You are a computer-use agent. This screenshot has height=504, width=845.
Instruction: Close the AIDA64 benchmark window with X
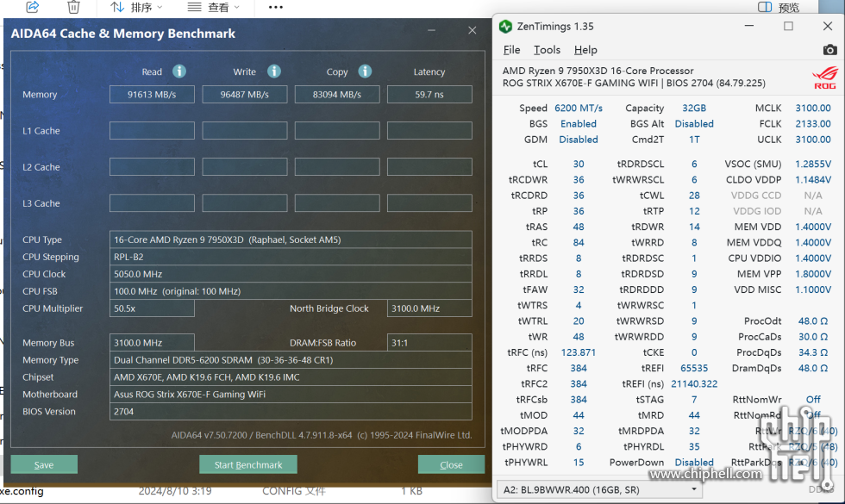(x=473, y=30)
